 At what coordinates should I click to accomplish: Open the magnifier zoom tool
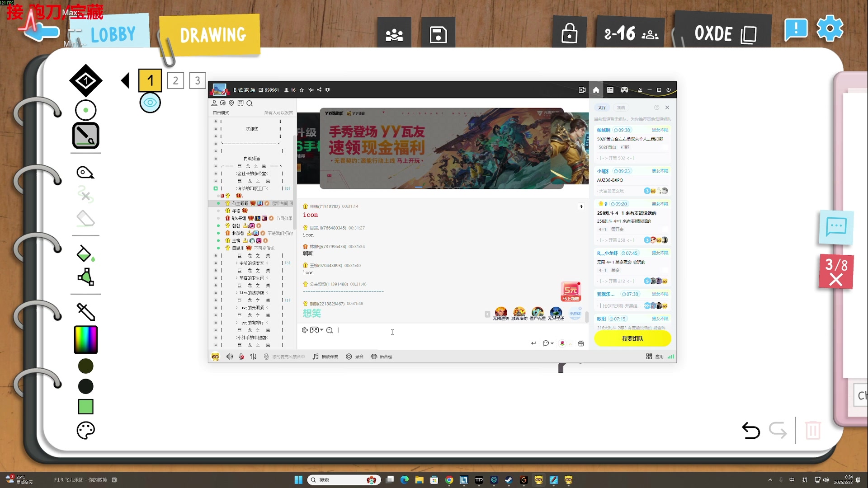(x=85, y=173)
